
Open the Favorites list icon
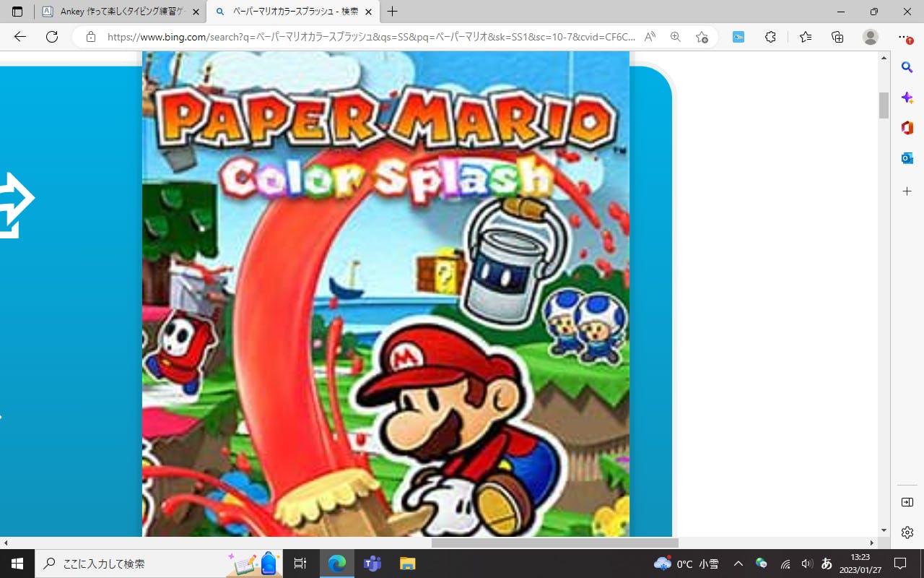point(806,37)
